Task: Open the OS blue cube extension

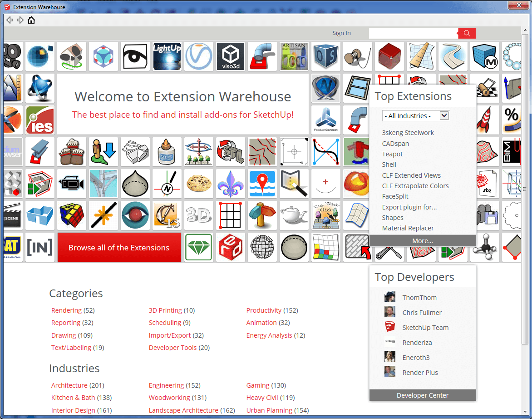Action: click(326, 56)
